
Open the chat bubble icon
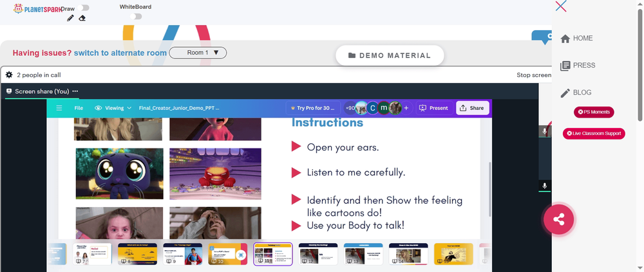[x=542, y=37]
